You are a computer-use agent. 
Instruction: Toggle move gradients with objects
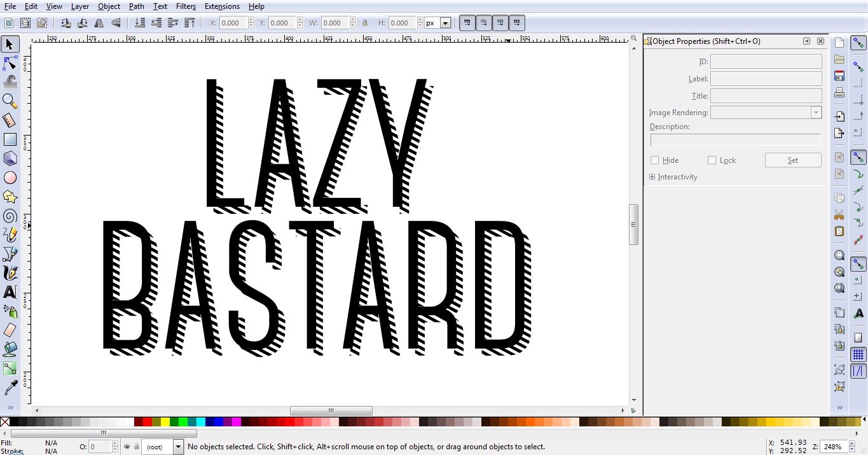click(500, 23)
